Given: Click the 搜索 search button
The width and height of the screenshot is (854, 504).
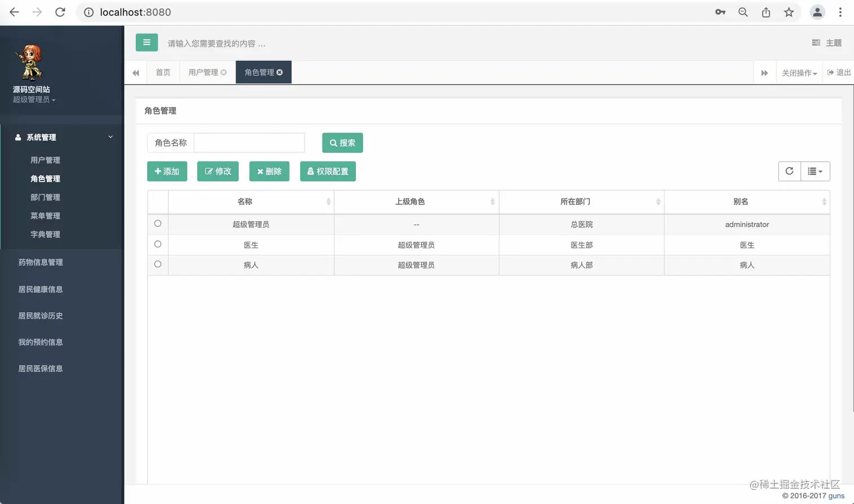Looking at the screenshot, I should [x=342, y=143].
